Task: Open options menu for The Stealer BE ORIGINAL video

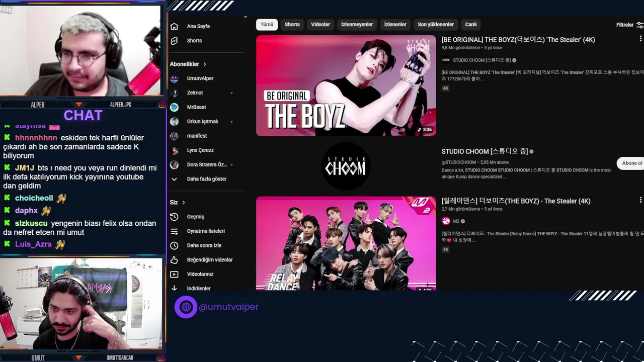Action: tap(640, 39)
